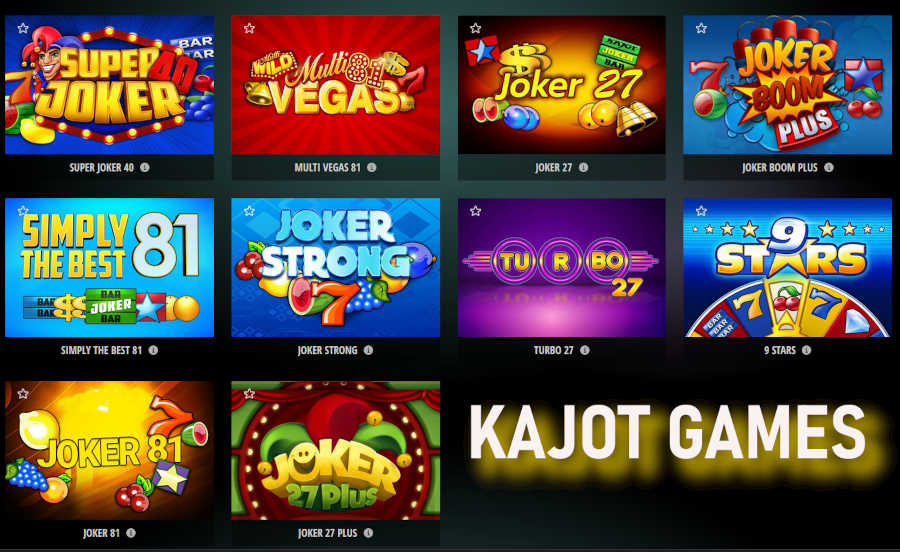Launch the 9 Stars game thumbnail
The image size is (900, 552).
pos(788,267)
